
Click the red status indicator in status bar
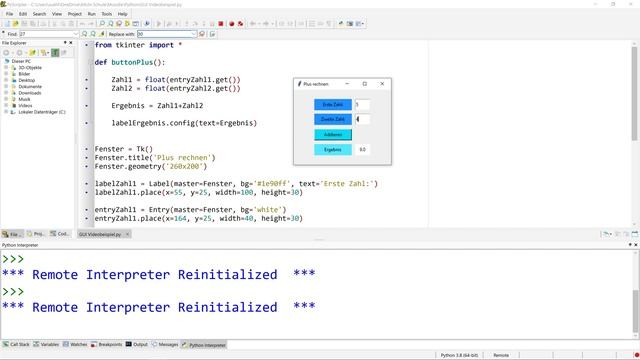[x=636, y=355]
